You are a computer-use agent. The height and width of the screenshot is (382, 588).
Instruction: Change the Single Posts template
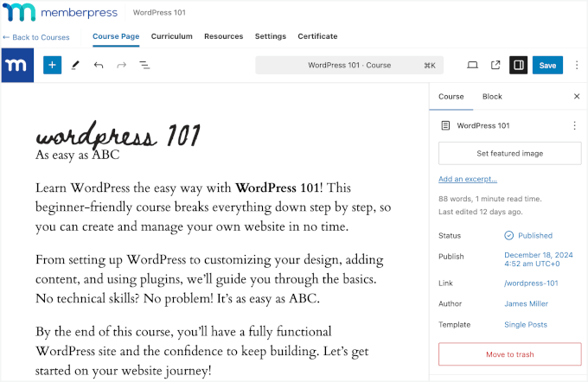pyautogui.click(x=527, y=324)
